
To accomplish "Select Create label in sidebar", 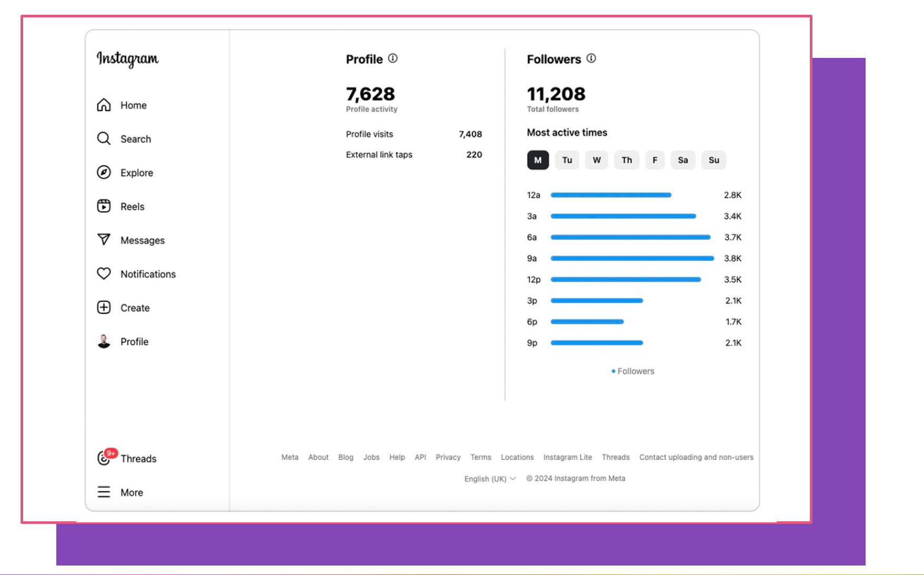I will click(135, 308).
